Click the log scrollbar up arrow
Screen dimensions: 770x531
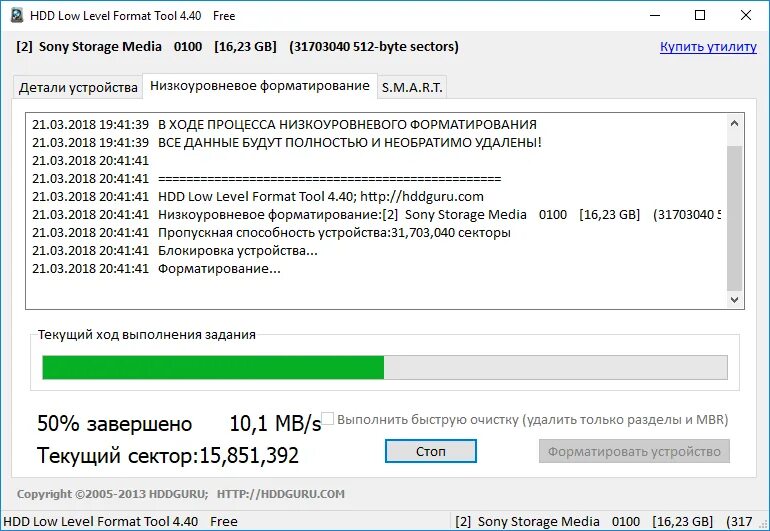(x=734, y=123)
